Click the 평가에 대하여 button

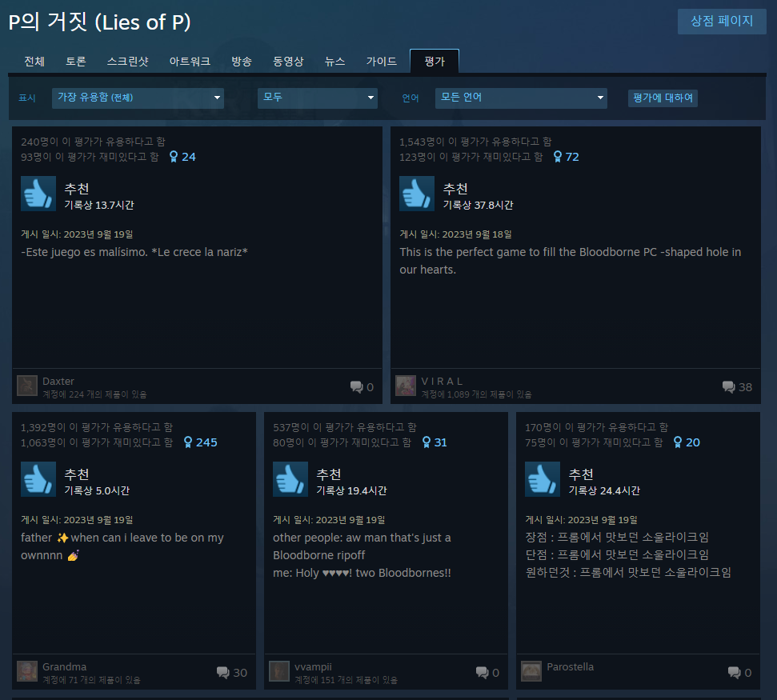pyautogui.click(x=663, y=98)
